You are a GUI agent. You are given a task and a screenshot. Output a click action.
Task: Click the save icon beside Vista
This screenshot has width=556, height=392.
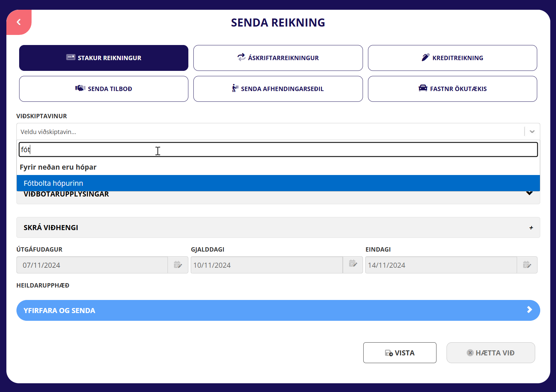(388, 353)
